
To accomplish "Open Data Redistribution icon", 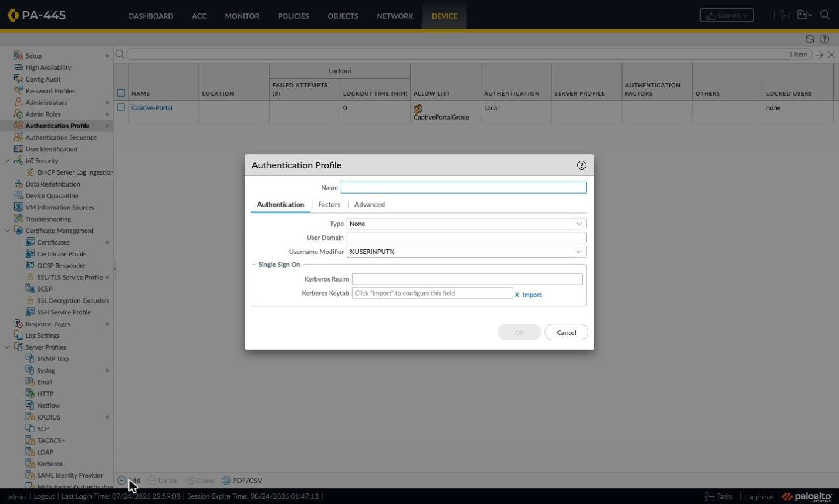I will pos(18,184).
